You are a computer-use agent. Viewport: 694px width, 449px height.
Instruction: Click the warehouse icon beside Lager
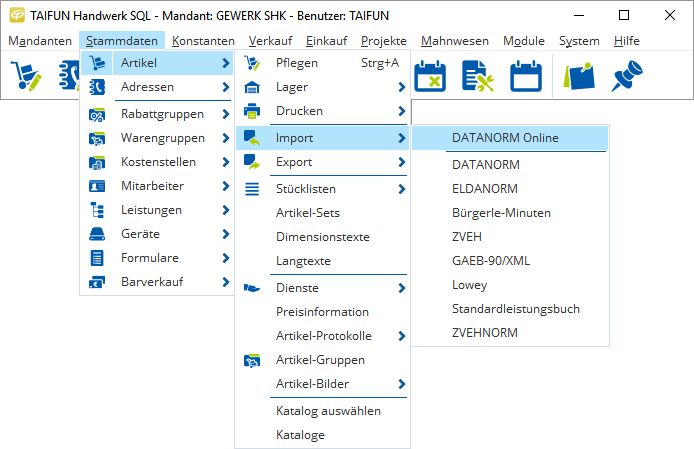pyautogui.click(x=252, y=87)
